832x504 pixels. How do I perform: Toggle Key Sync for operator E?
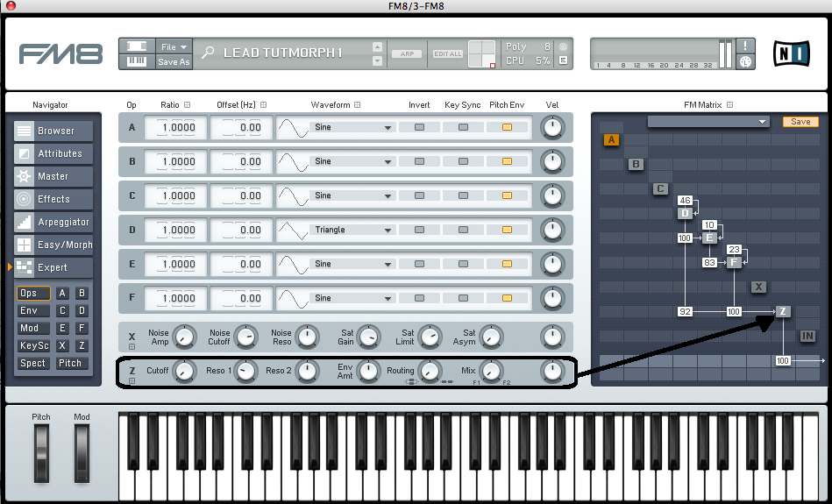pyautogui.click(x=463, y=264)
